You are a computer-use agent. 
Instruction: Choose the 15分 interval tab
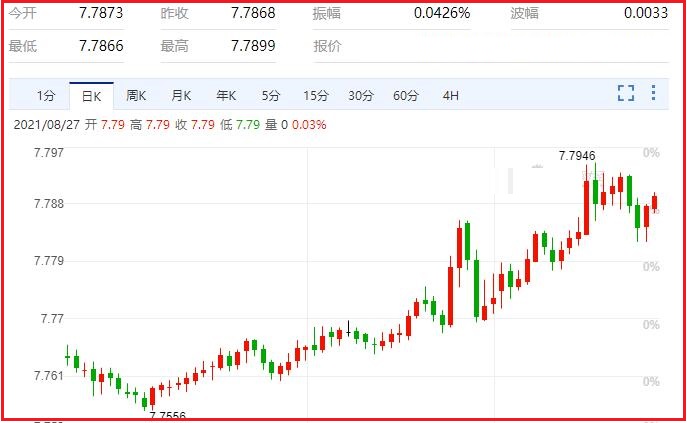(316, 96)
